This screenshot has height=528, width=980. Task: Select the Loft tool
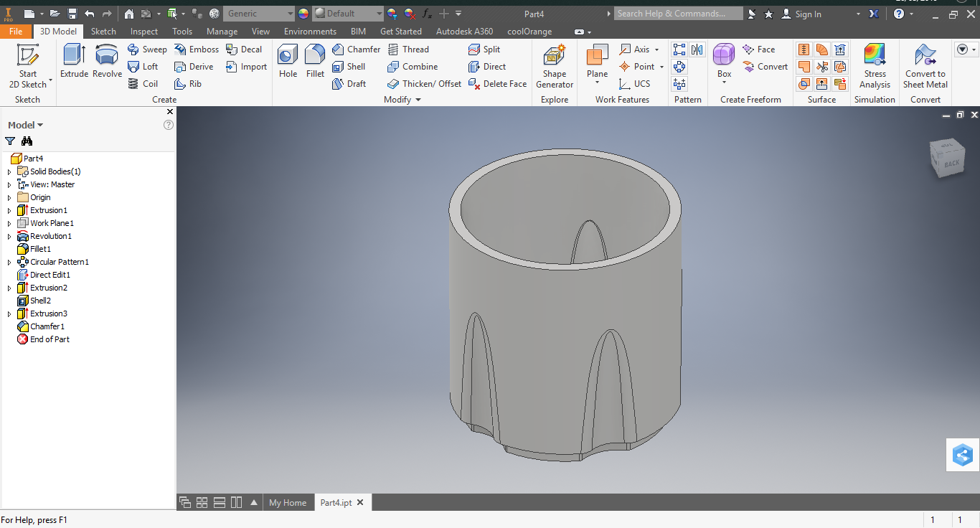tap(146, 66)
